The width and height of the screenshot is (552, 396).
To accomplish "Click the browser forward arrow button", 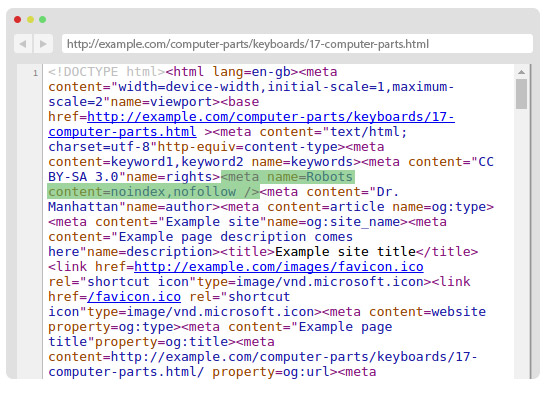I will [43, 44].
